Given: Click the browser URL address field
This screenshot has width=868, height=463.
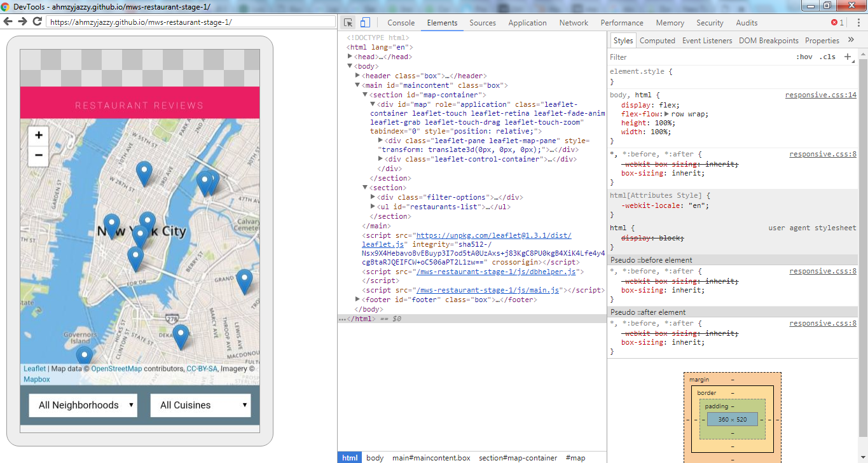Looking at the screenshot, I should 191,22.
